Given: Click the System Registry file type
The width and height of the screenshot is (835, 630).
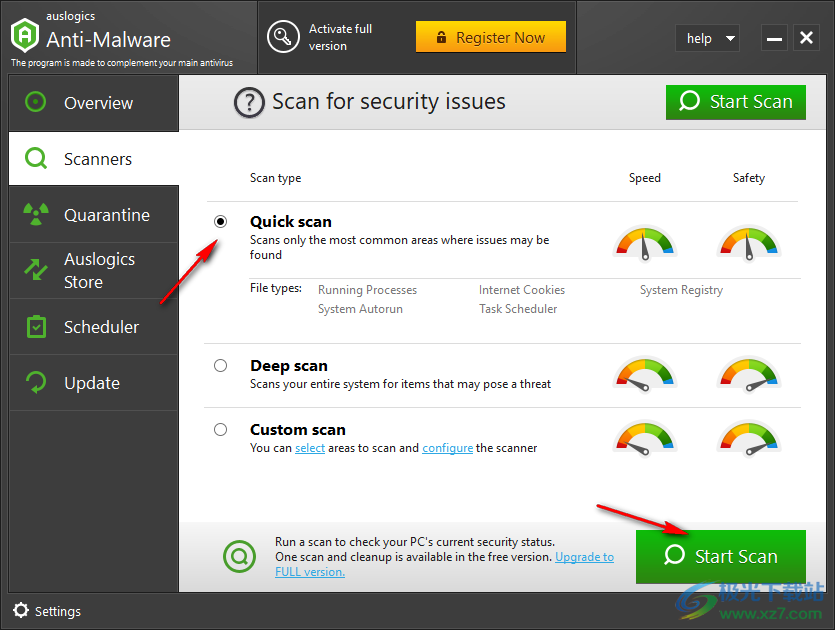Looking at the screenshot, I should (681, 290).
